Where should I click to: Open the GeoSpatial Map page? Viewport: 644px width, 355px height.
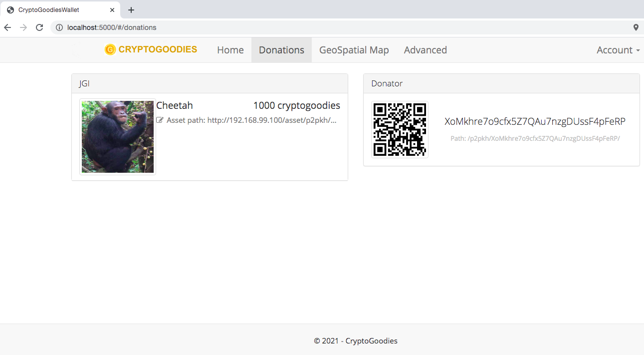pyautogui.click(x=354, y=50)
